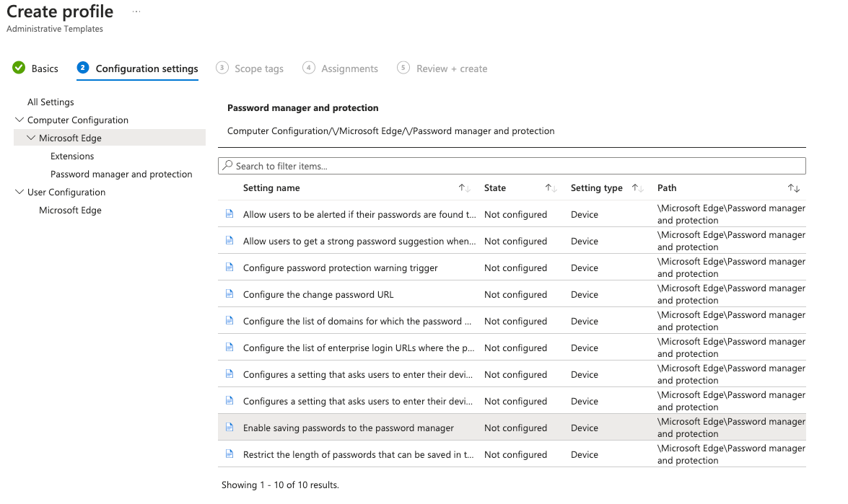
Task: Click the document icon beside 'Enable saving passwords to the password manager'
Action: point(230,428)
